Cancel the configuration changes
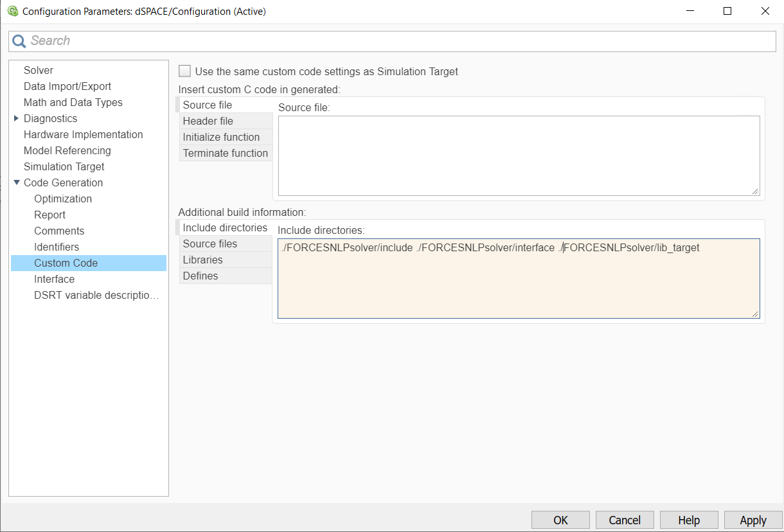 624,520
